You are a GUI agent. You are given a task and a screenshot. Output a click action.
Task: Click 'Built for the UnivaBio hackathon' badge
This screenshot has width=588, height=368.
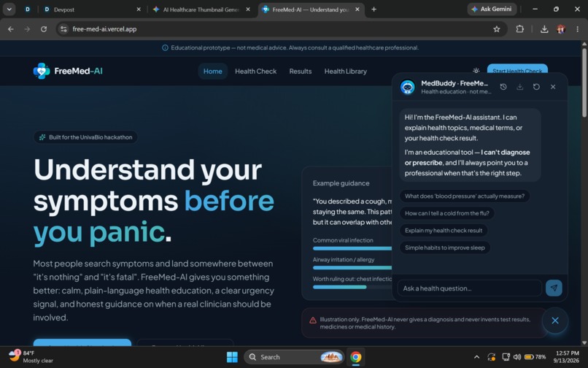(x=86, y=137)
